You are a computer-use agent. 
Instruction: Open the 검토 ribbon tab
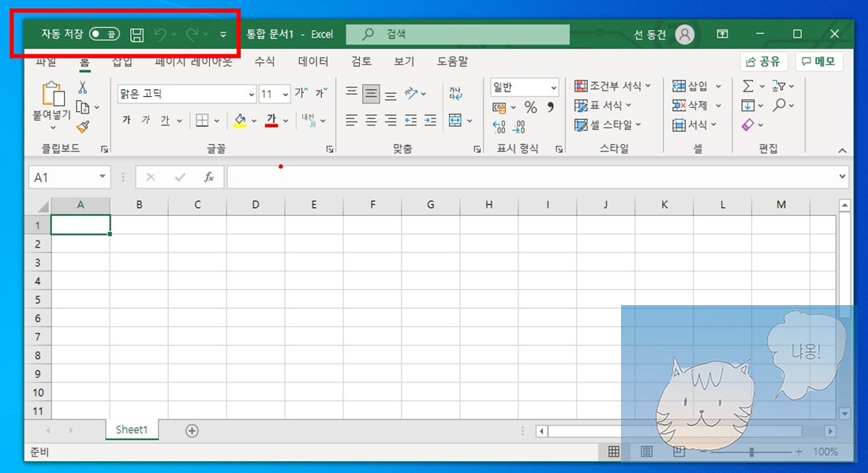[361, 61]
